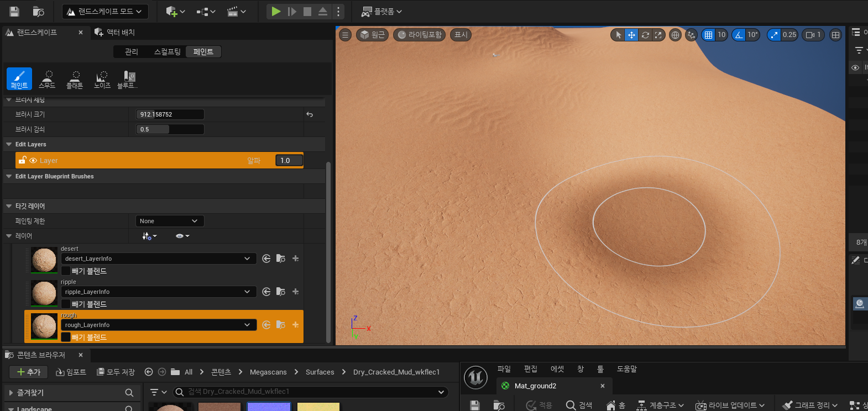Enable Subtractive Blend for rough layer
Screen dimensions: 868x411
(x=66, y=337)
